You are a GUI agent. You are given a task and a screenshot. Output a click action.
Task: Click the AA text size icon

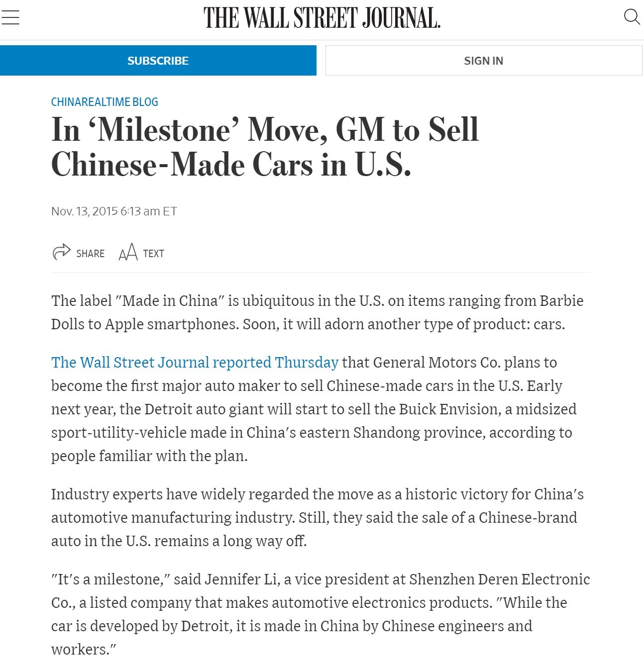click(128, 253)
